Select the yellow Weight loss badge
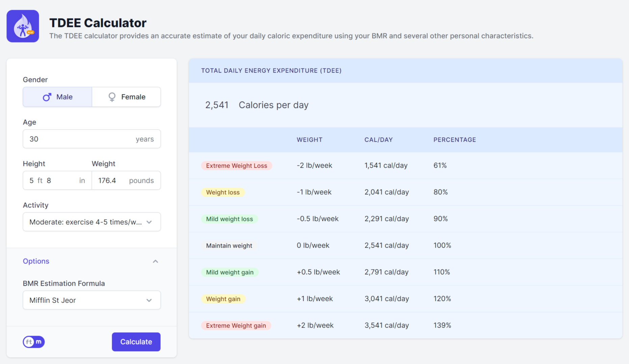Viewport: 629px width, 364px height. 223,192
